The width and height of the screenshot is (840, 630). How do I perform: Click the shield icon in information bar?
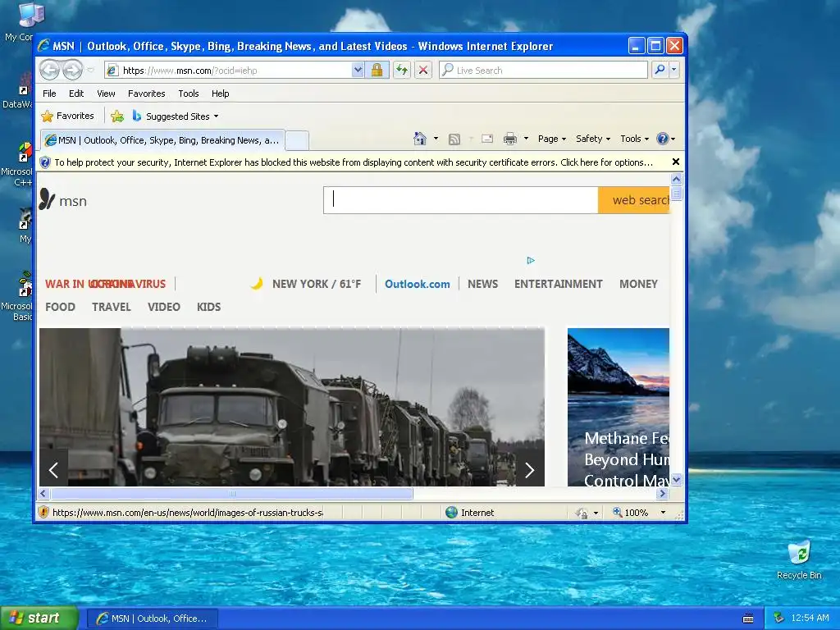tap(45, 162)
